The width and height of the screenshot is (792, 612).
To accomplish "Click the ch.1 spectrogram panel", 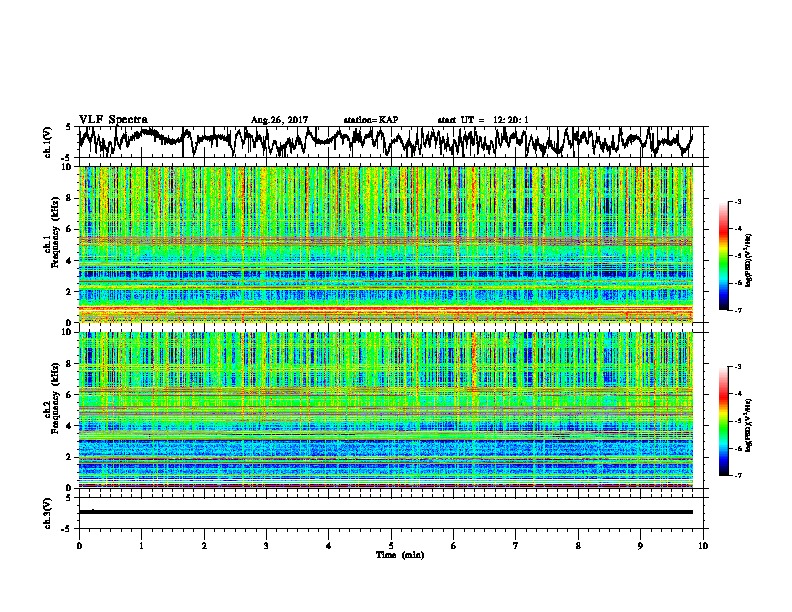I will point(385,244).
